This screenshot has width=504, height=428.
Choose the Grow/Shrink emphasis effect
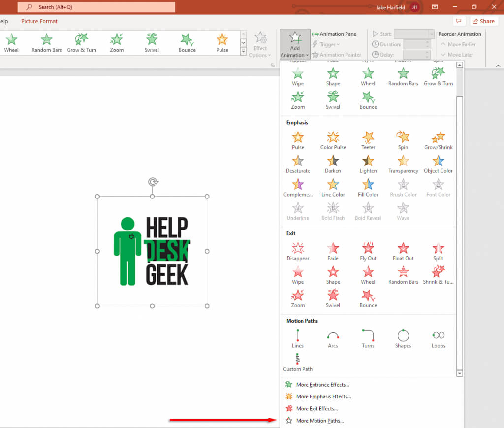[x=439, y=141]
